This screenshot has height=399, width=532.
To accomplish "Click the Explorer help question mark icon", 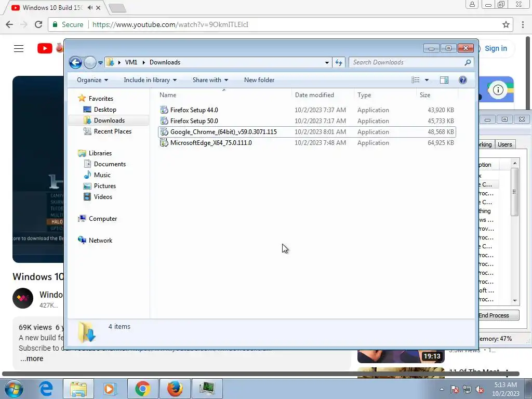I will pos(463,80).
